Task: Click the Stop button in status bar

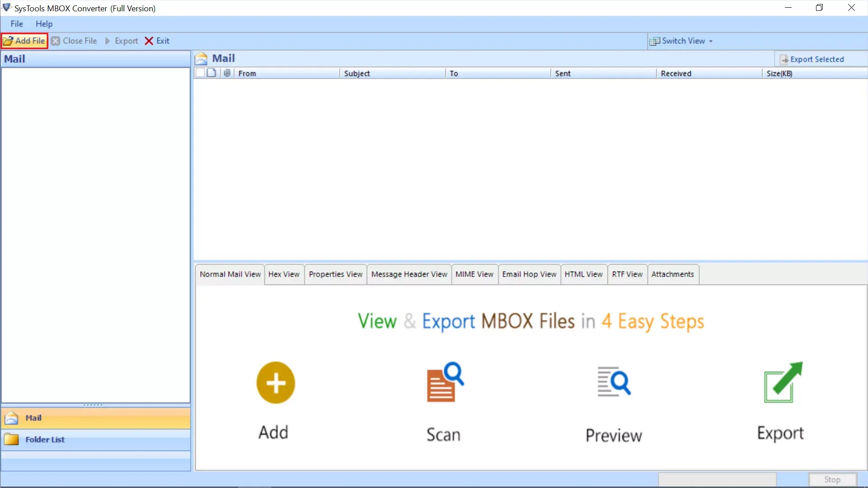Action: [x=833, y=480]
